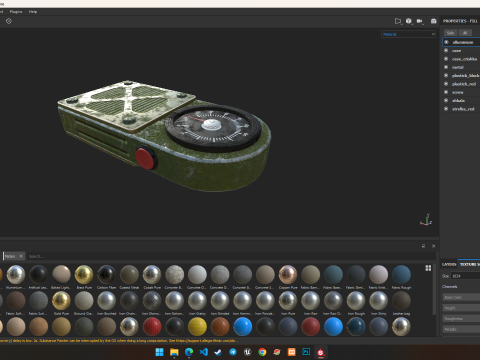Click the Height channel field

tap(461, 308)
